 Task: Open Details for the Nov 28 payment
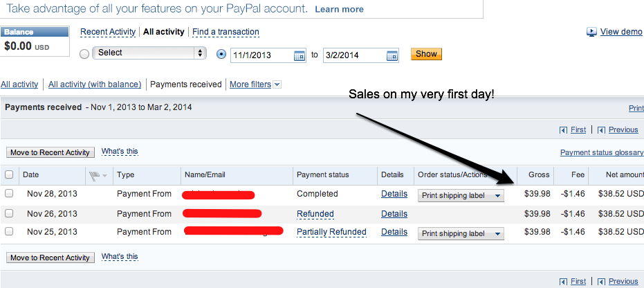tap(394, 194)
